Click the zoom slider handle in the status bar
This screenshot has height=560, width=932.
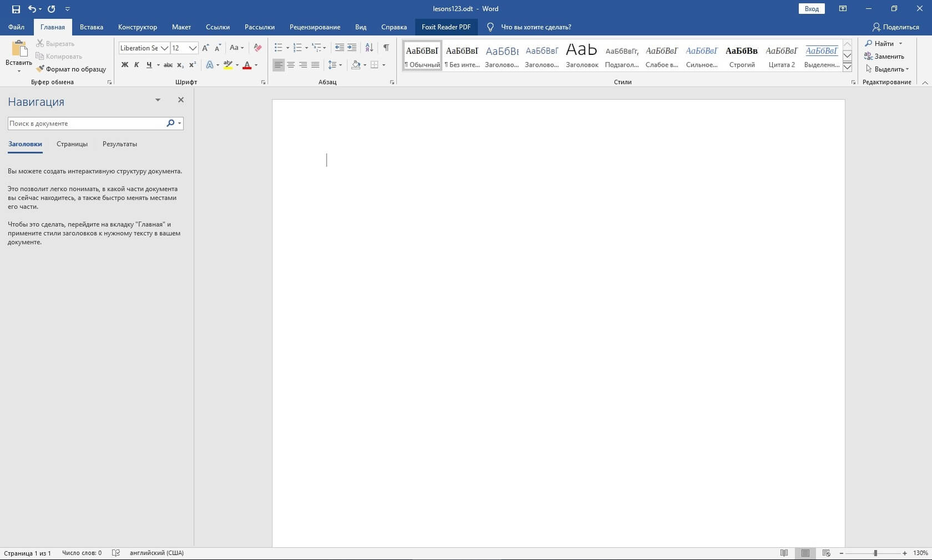pyautogui.click(x=875, y=553)
